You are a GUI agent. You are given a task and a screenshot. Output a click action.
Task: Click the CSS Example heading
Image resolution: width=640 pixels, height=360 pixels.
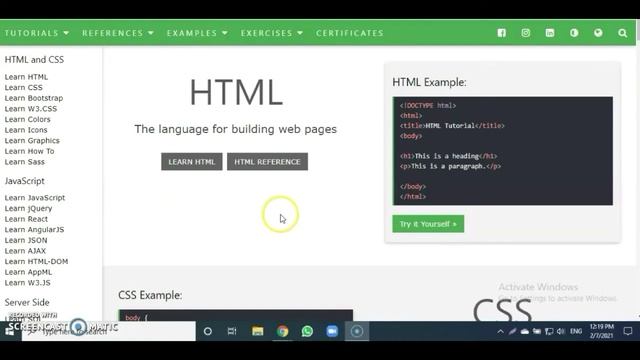tap(150, 295)
